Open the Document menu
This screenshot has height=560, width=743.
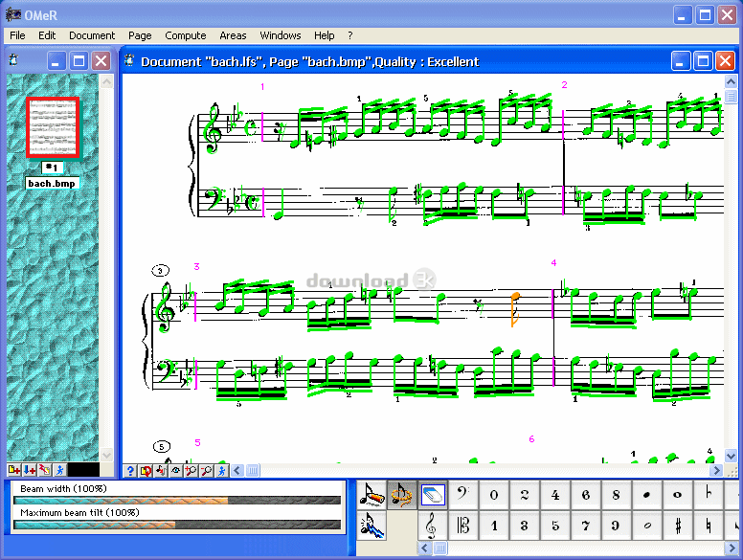coord(92,35)
